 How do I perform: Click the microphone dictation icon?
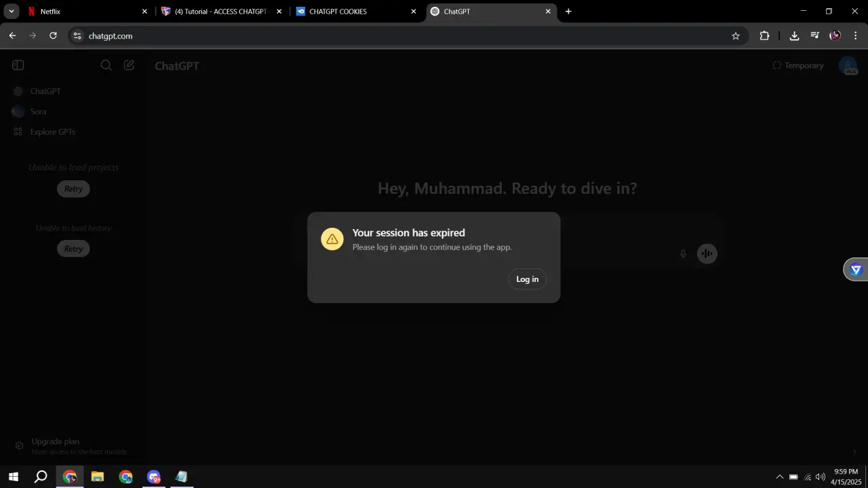click(x=683, y=253)
